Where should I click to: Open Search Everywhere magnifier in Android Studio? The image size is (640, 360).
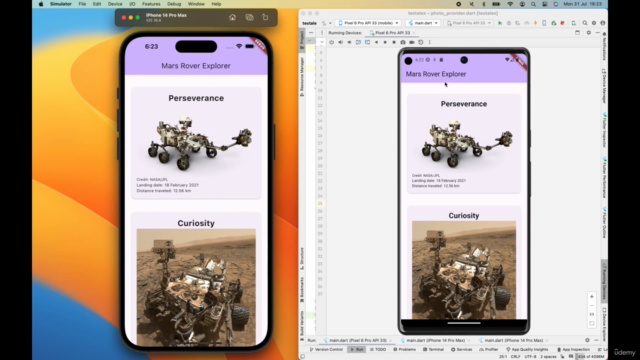(x=585, y=23)
